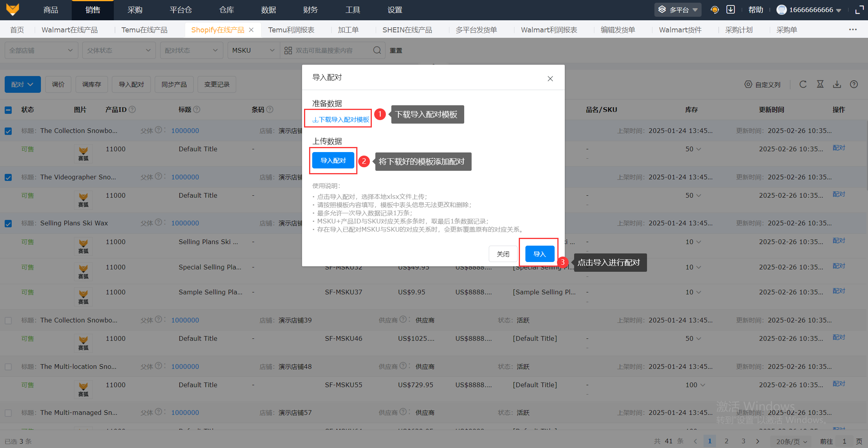
Task: Click the refresh icon in the table toolbar
Action: pyautogui.click(x=803, y=84)
